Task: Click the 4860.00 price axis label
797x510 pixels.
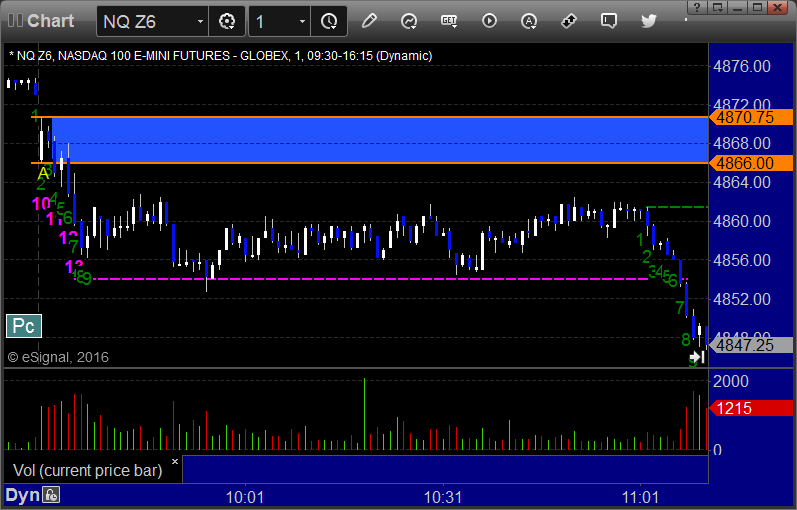Action: coord(742,221)
